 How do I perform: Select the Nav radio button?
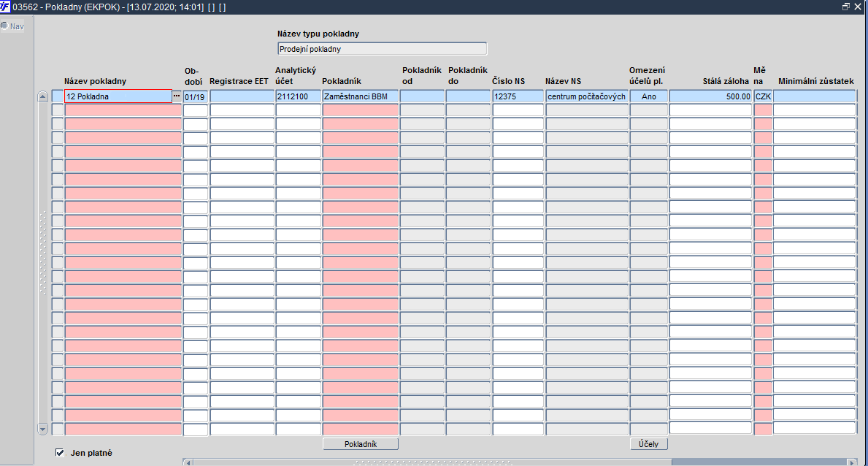[4, 26]
